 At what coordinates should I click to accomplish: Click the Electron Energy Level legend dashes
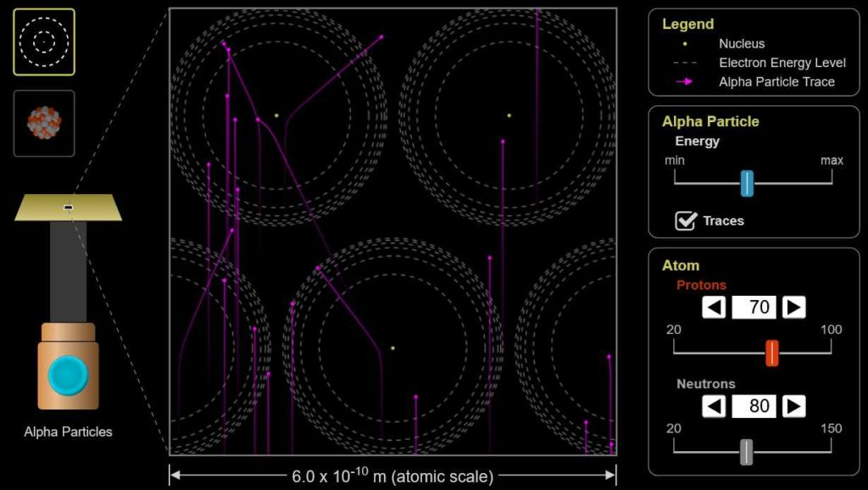click(x=685, y=63)
